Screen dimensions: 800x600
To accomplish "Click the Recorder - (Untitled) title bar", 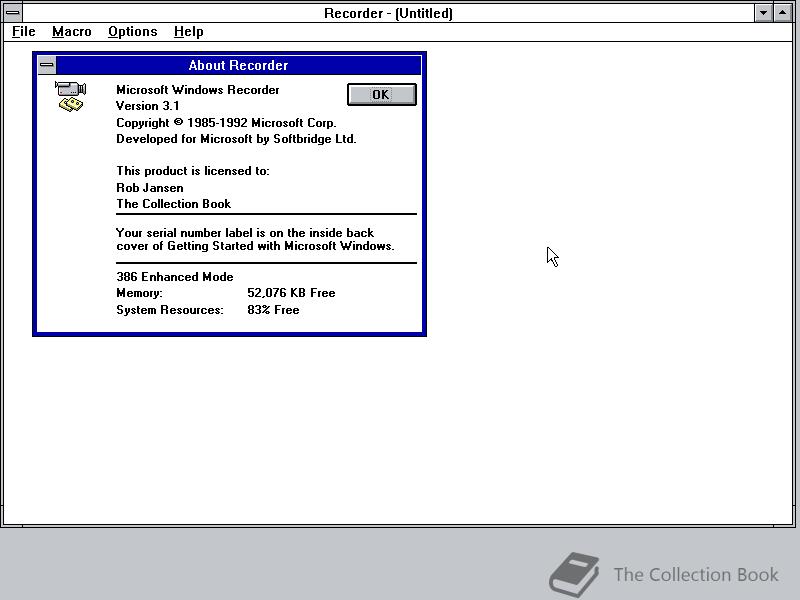I will [x=388, y=13].
